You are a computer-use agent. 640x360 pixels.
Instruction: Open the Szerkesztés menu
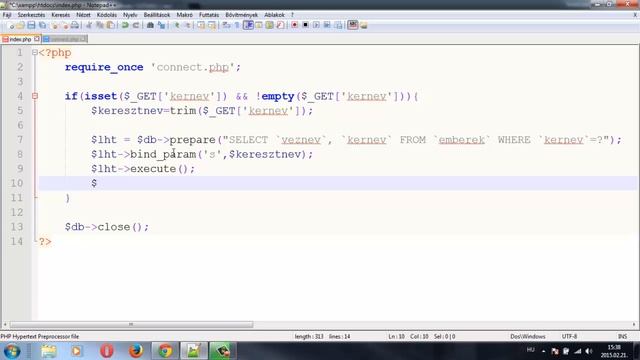coord(31,15)
